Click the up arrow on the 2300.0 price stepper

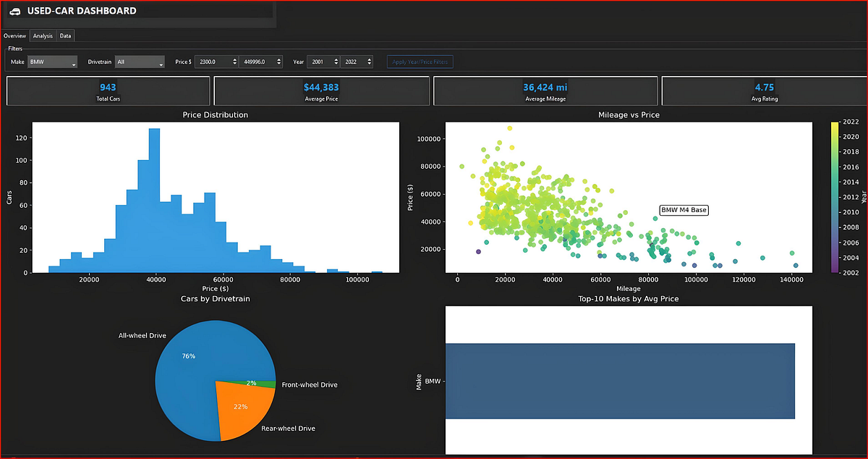[235, 59]
